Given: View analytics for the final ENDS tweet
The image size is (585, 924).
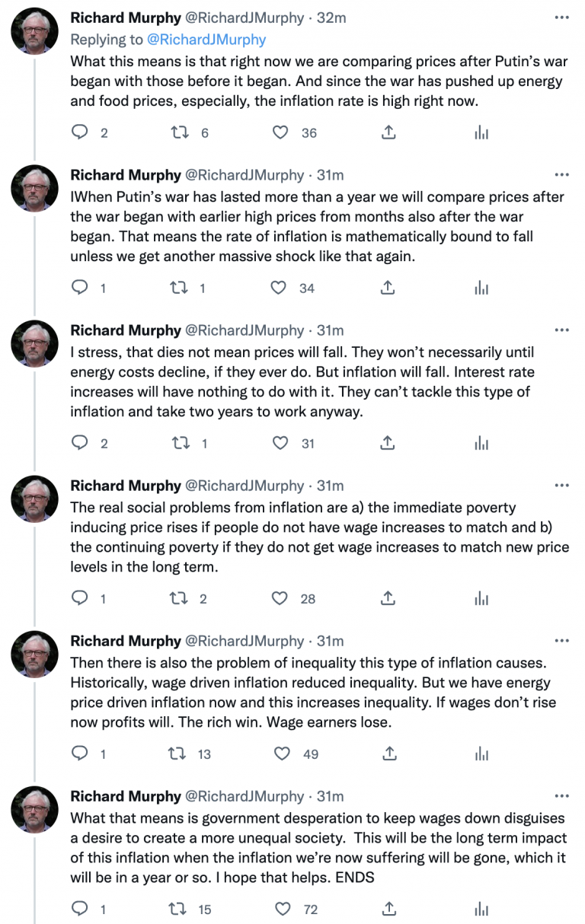Looking at the screenshot, I should (481, 909).
